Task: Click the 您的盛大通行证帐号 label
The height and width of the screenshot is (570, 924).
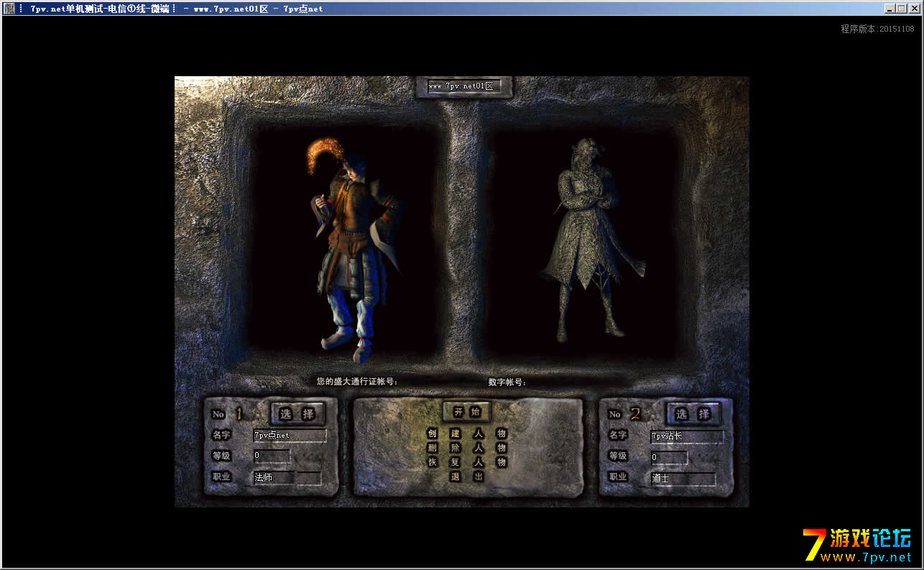Action: [x=357, y=382]
